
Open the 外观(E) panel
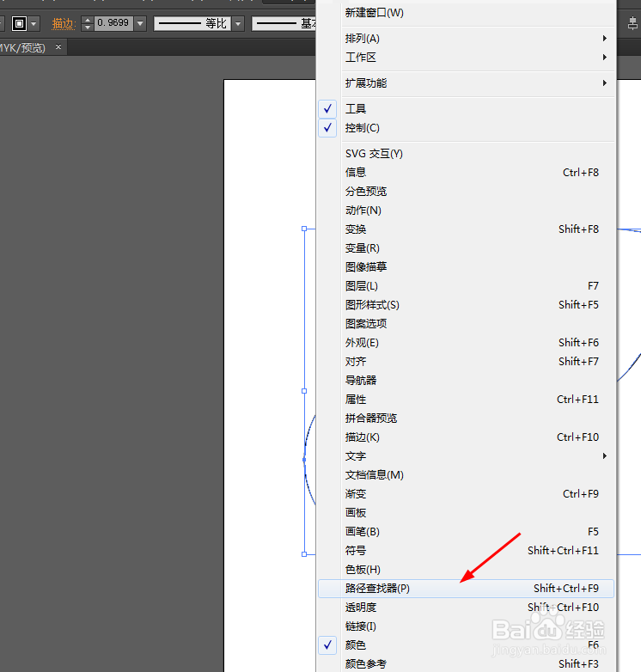467,342
